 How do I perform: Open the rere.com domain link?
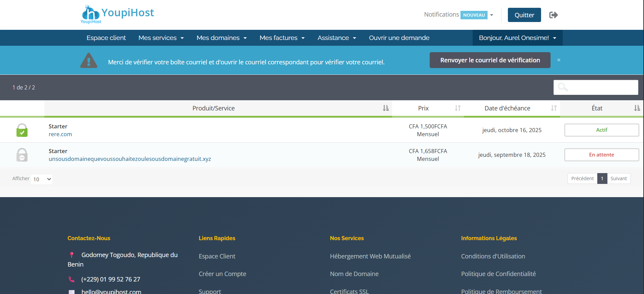pos(60,134)
